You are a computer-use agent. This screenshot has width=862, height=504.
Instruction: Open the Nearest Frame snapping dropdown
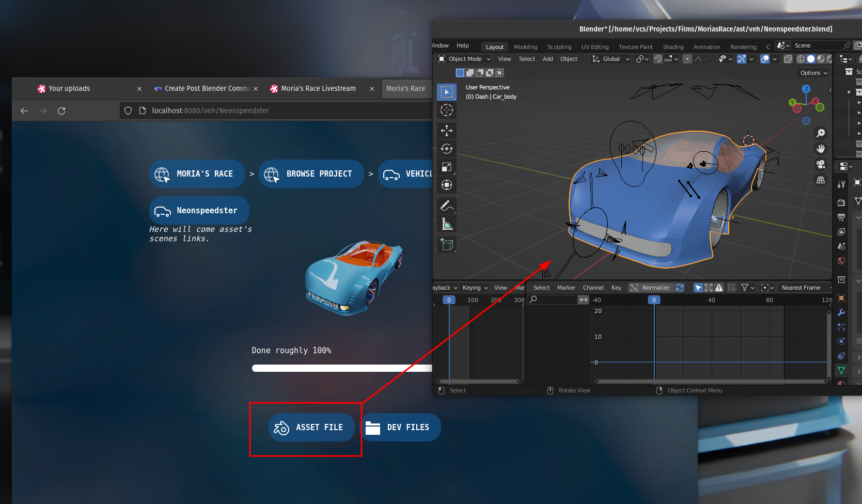pyautogui.click(x=805, y=288)
